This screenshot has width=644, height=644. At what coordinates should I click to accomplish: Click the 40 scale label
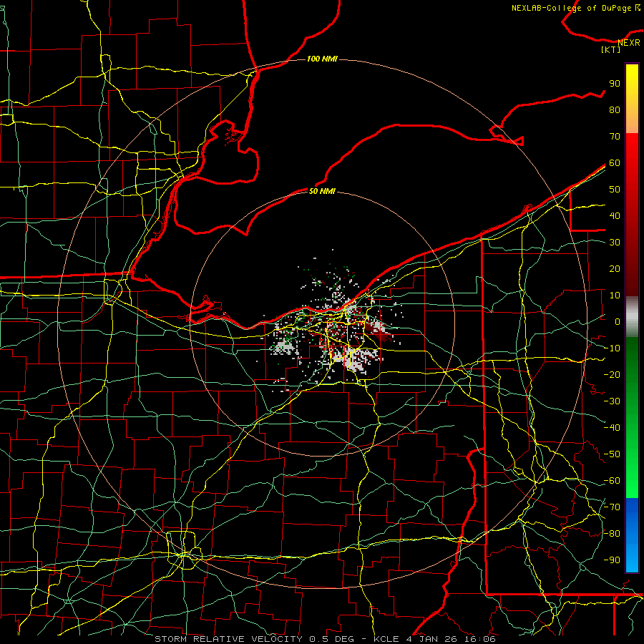click(615, 216)
